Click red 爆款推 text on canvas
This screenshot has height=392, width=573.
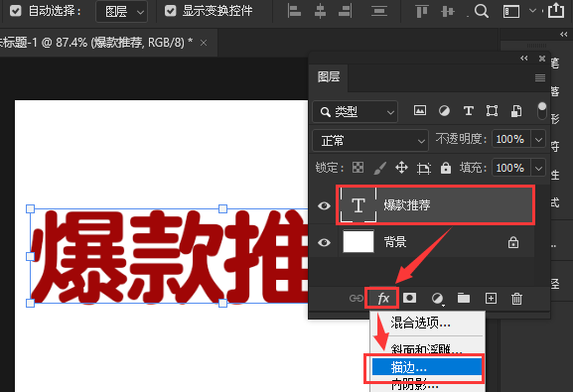click(170, 256)
